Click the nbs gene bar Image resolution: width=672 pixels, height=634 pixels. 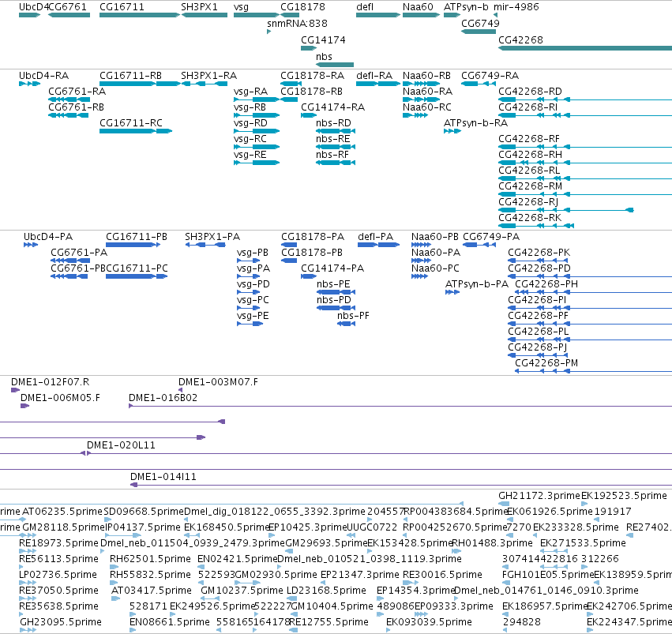(335, 65)
